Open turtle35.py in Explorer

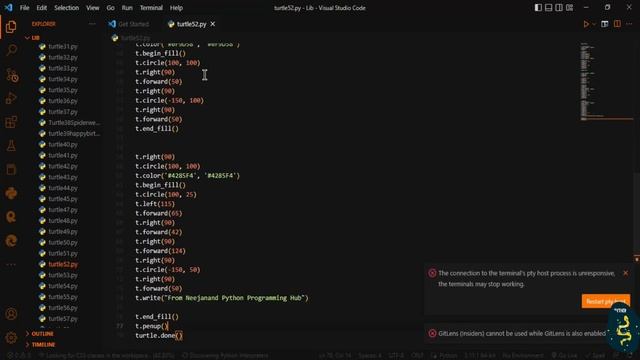pos(62,90)
